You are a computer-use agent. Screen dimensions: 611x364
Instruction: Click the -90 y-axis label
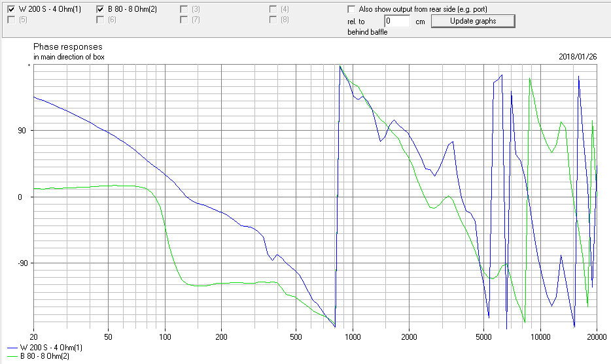click(x=23, y=263)
